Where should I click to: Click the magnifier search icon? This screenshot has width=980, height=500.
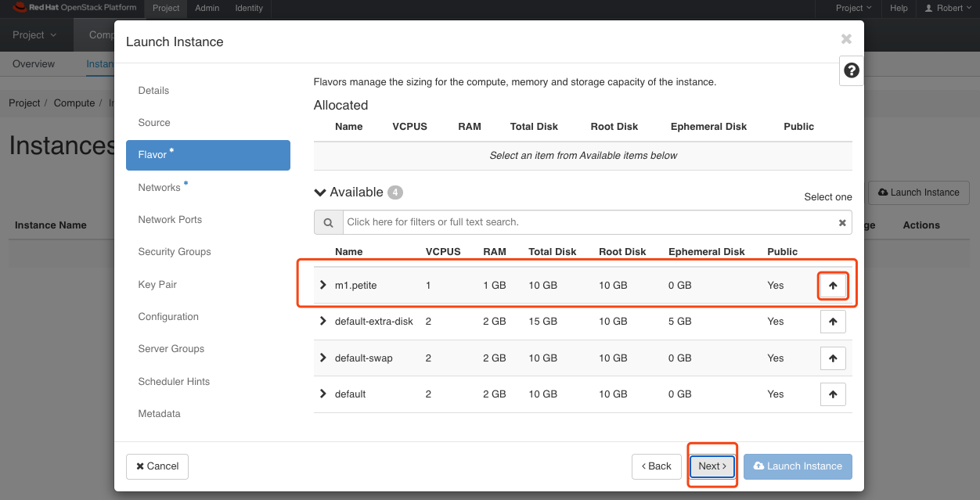tap(329, 223)
